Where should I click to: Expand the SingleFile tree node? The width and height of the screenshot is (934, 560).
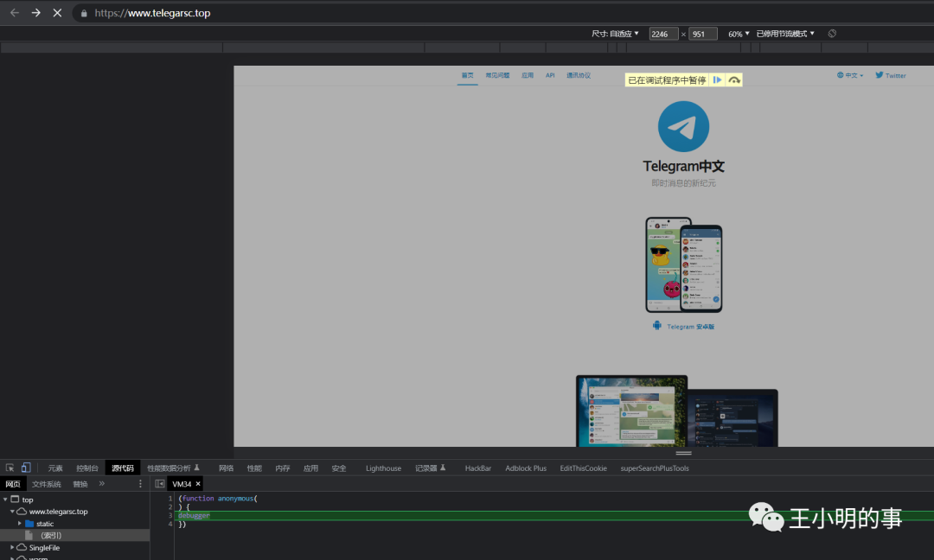[12, 548]
